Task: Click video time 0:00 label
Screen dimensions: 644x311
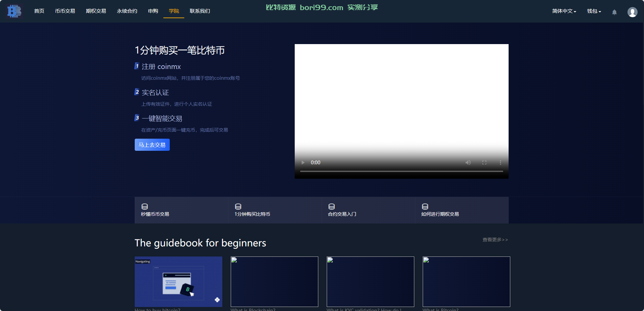Action: click(x=316, y=163)
